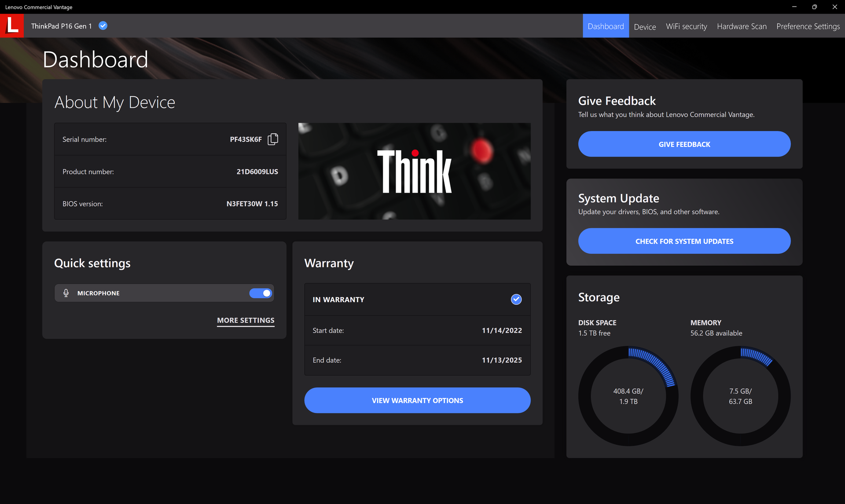Switch to the Device tab
845x504 pixels.
(x=645, y=27)
